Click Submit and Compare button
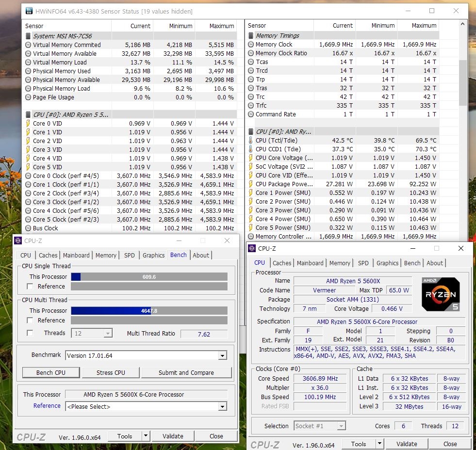This screenshot has width=476, height=450. (x=186, y=372)
